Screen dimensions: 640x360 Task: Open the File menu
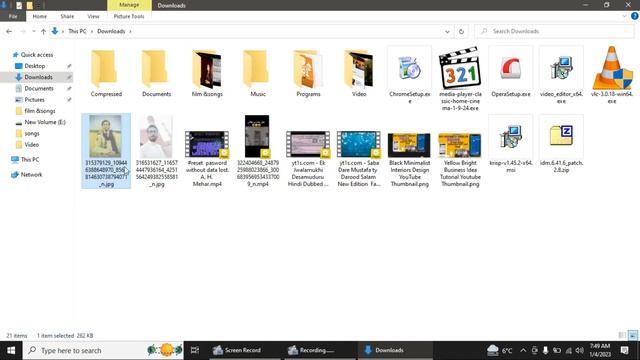click(13, 16)
